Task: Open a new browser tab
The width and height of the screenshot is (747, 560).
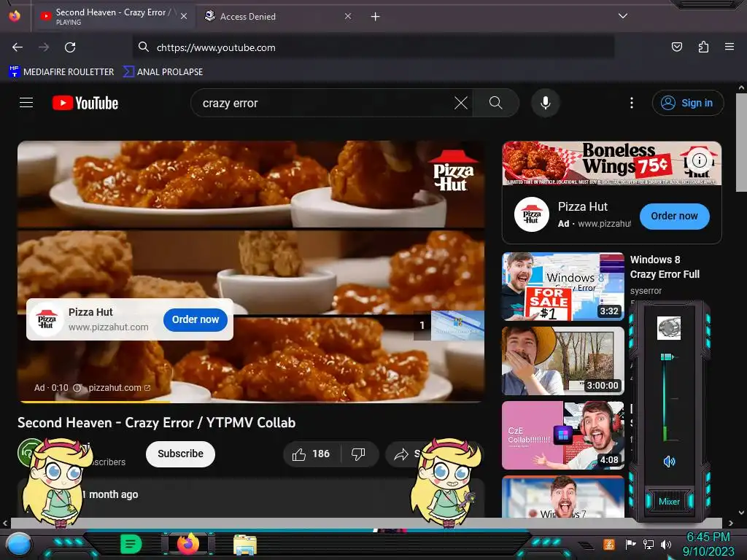Action: coord(376,17)
